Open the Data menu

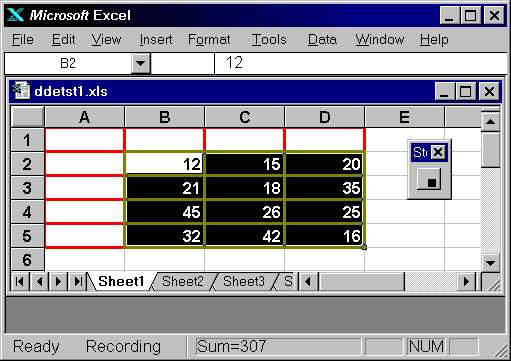322,40
